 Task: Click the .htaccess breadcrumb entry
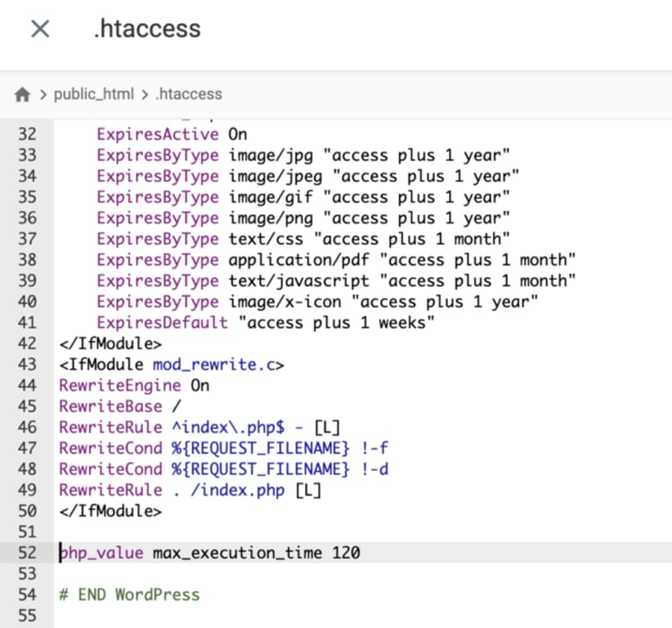pyautogui.click(x=188, y=94)
